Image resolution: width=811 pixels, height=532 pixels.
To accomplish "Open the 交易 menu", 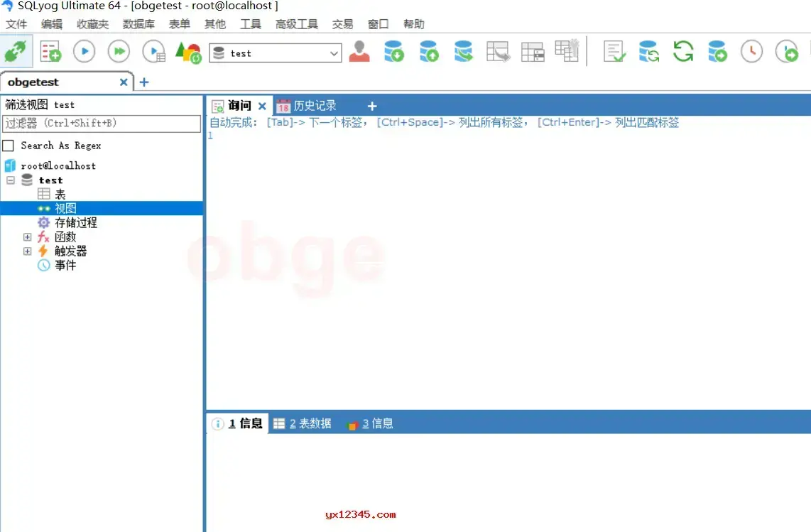I will pyautogui.click(x=342, y=24).
